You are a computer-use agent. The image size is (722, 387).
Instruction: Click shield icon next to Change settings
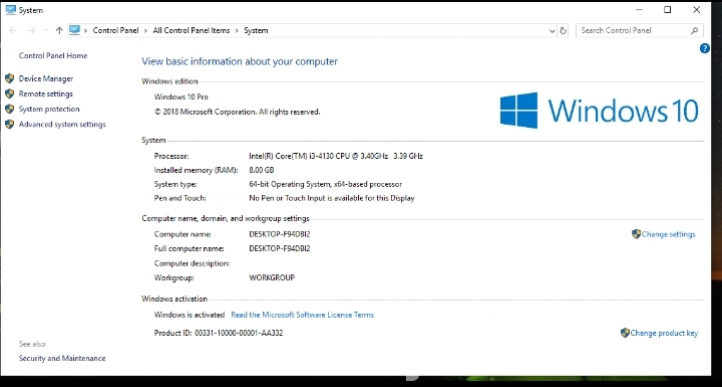pyautogui.click(x=636, y=234)
